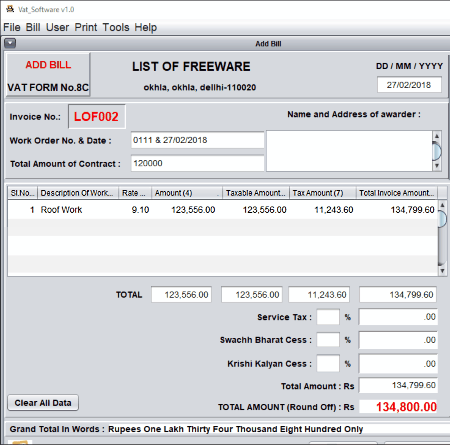The image size is (450, 445).
Task: Click the bill table scroll up arrow
Action: click(442, 205)
